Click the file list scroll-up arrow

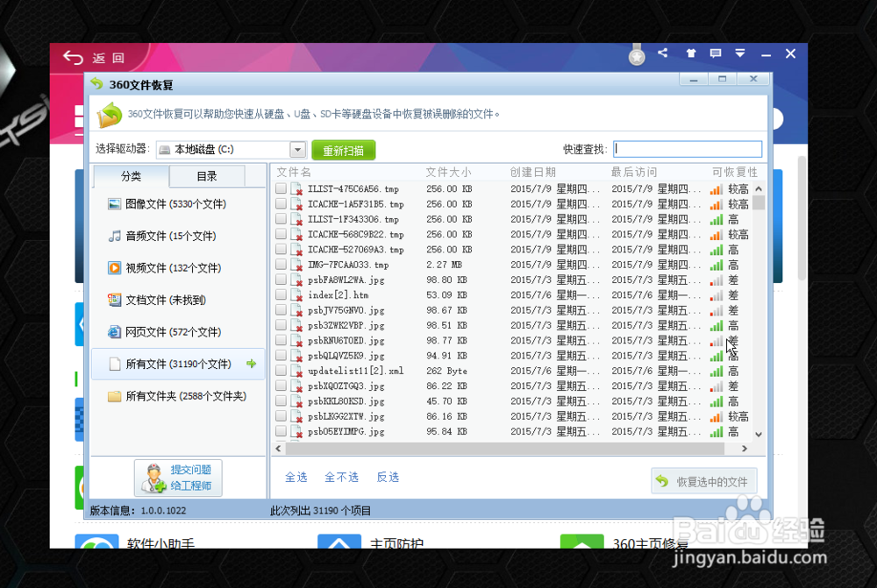(x=759, y=189)
